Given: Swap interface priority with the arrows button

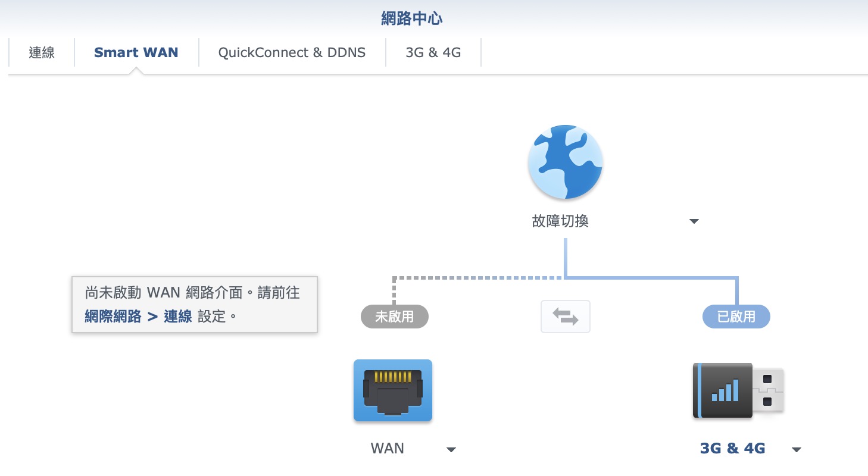Looking at the screenshot, I should [565, 317].
